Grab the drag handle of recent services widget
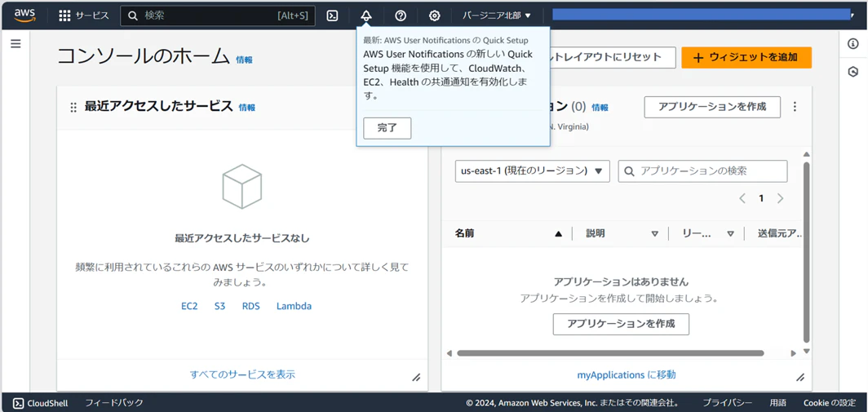This screenshot has height=412, width=868. (73, 108)
